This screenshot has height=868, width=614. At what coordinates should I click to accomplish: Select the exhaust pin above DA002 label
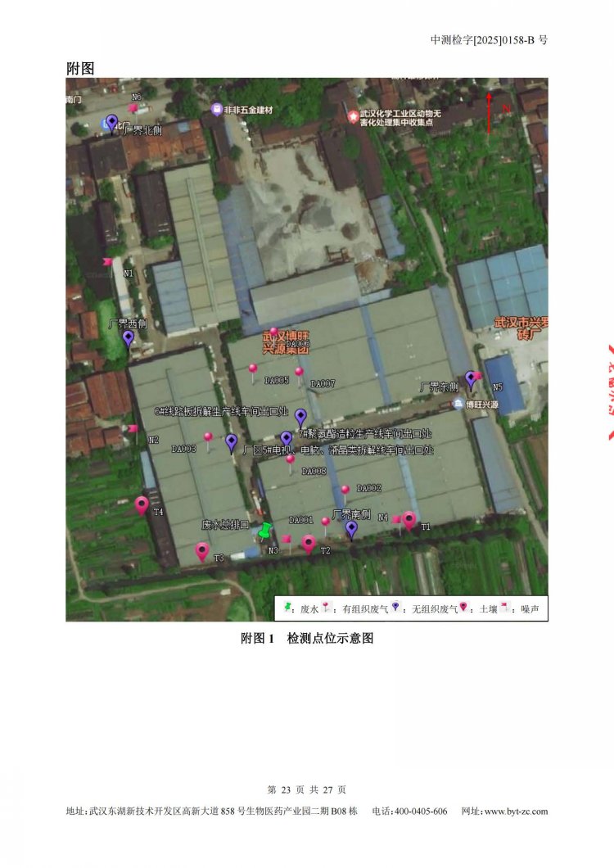tap(345, 491)
